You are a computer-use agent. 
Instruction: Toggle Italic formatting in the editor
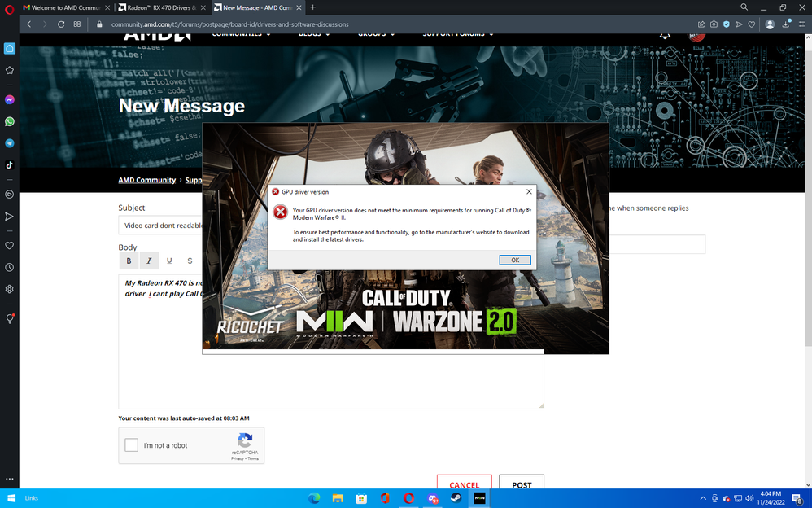149,261
